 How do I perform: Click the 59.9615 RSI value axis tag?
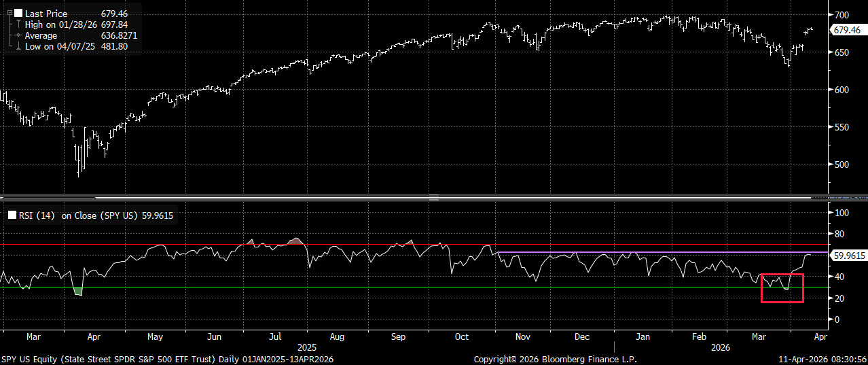tap(848, 256)
